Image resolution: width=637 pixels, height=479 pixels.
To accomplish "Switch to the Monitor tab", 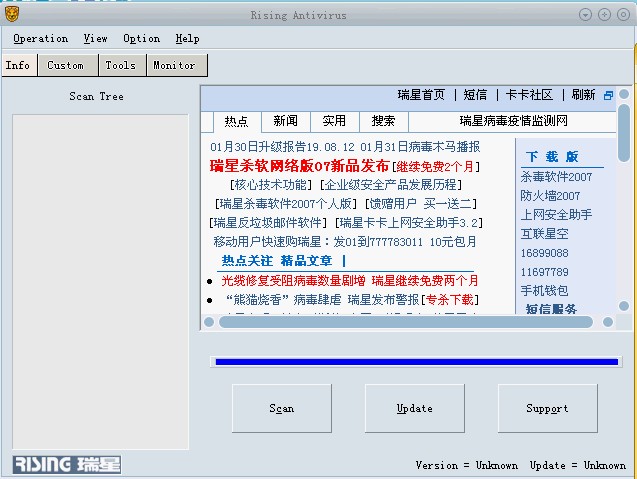I will [x=177, y=65].
